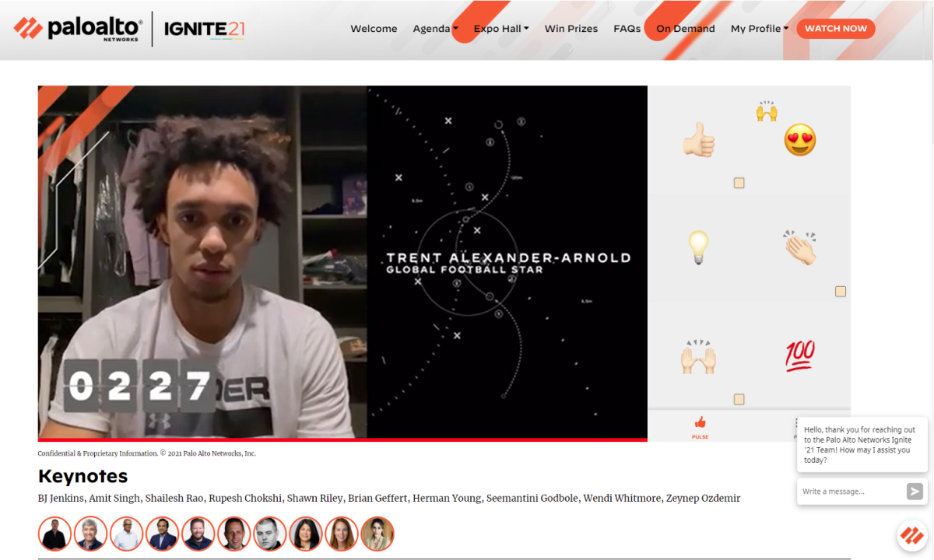The height and width of the screenshot is (560, 934).
Task: Open the On Demand section
Action: pos(685,29)
